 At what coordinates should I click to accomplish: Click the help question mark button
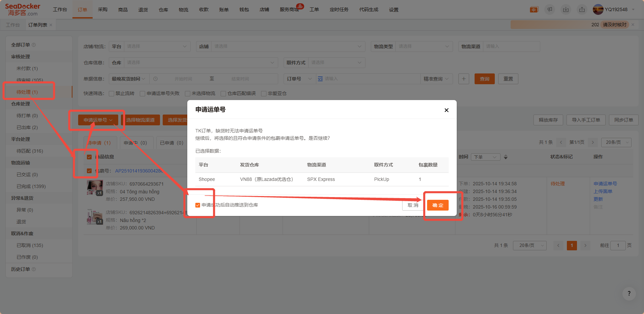pos(629,293)
